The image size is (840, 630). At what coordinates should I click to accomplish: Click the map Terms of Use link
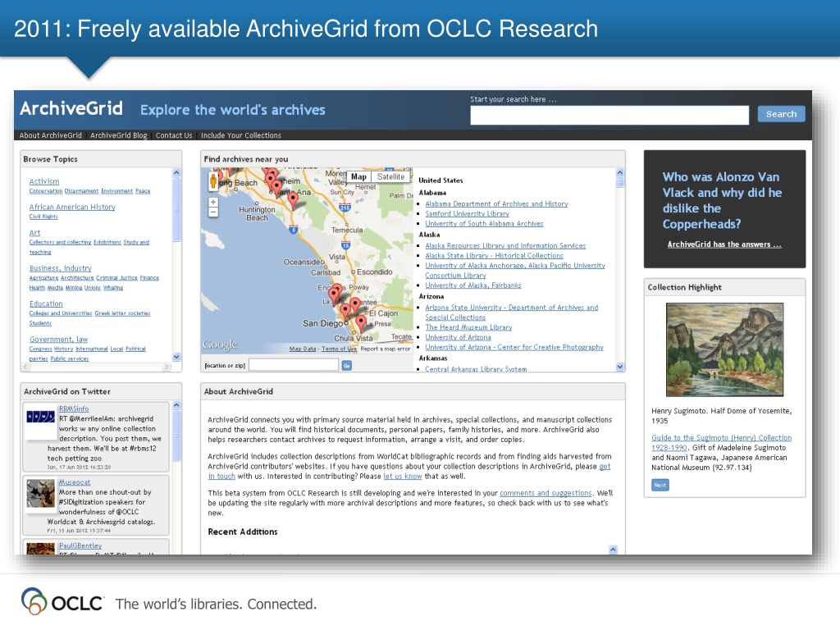(339, 349)
